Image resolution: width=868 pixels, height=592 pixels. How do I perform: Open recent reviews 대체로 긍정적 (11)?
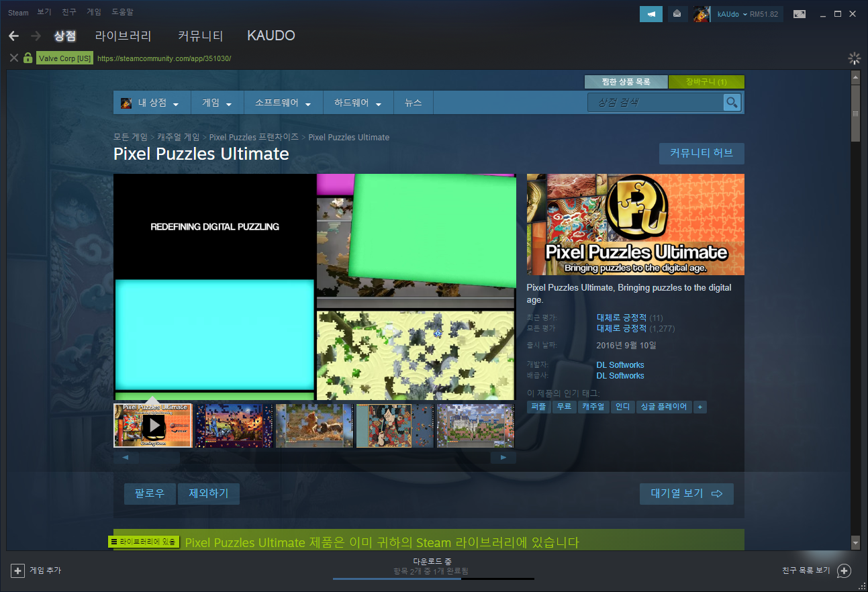(x=630, y=318)
